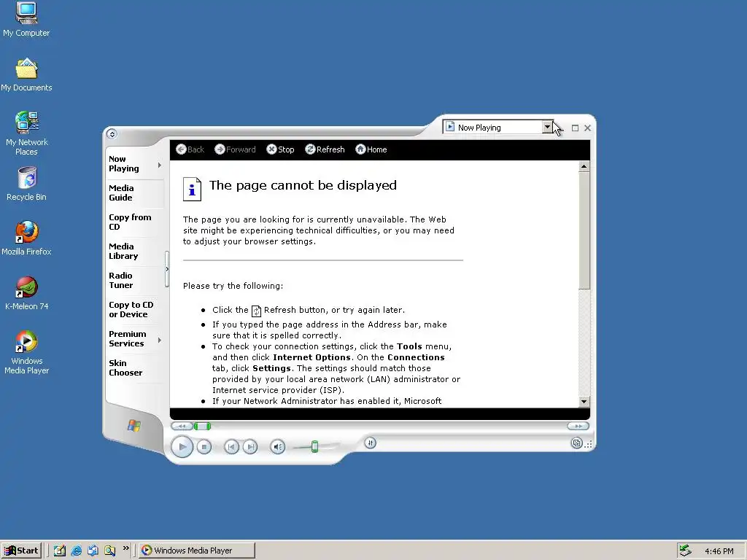Open the Now Playing dropdown list

[547, 127]
